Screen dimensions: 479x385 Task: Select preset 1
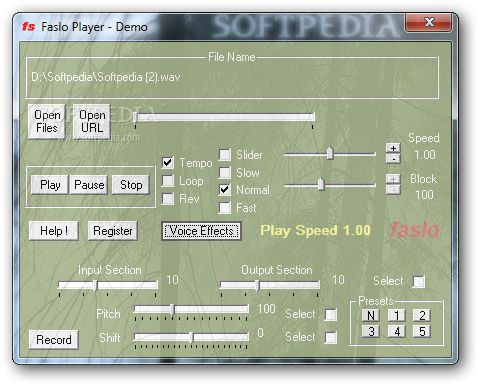397,315
